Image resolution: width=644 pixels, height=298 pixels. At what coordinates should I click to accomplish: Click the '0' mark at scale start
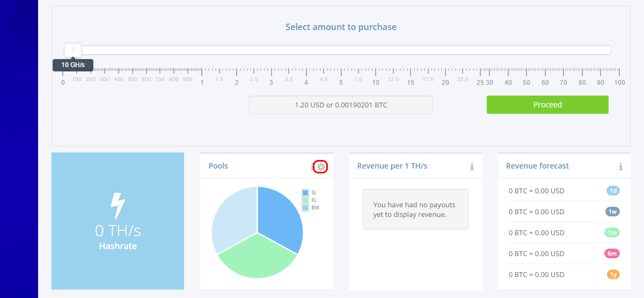(x=63, y=83)
